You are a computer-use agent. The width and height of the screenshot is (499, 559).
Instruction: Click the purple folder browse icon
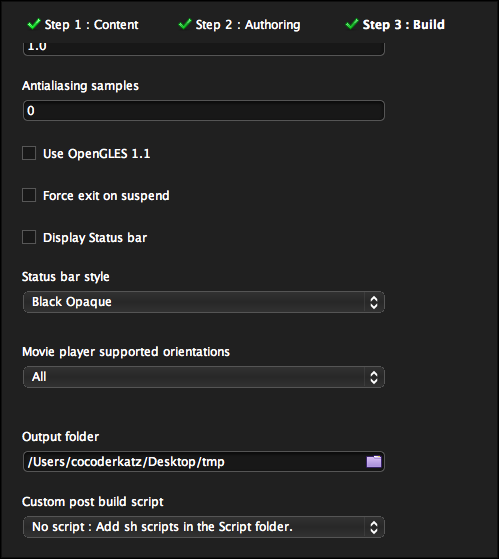coord(374,462)
